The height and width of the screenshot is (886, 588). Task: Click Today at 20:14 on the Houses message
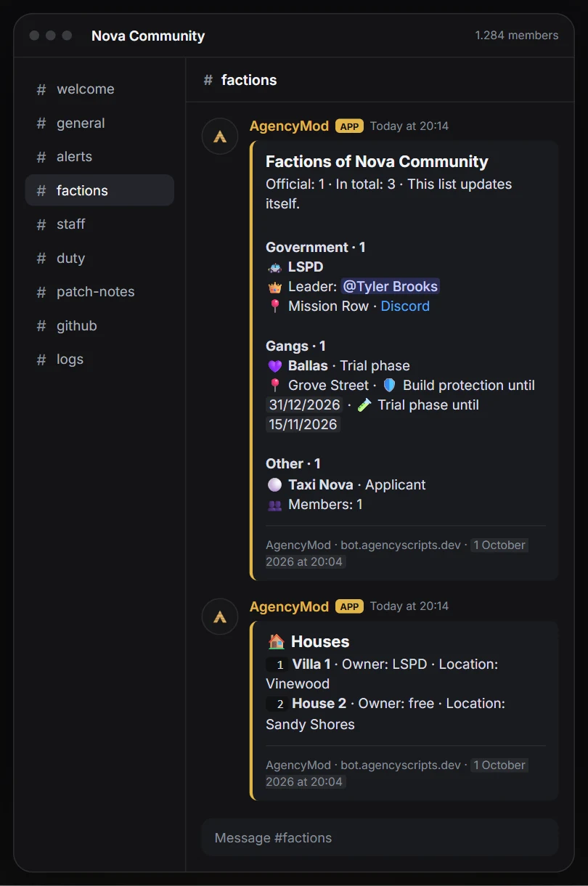[409, 606]
